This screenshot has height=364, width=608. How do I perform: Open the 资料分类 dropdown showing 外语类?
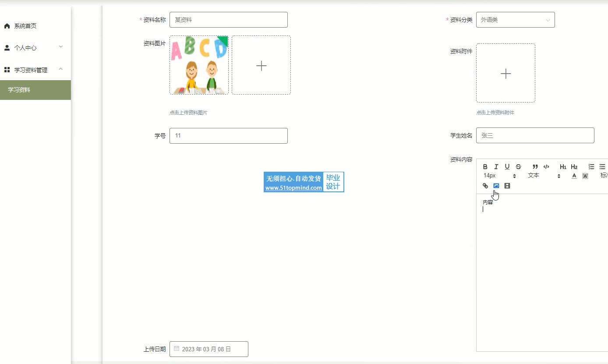[x=515, y=20]
